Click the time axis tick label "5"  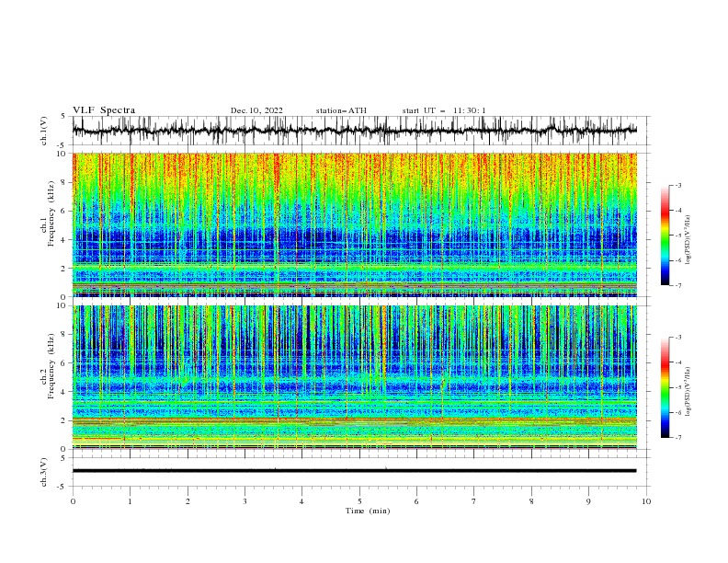pyautogui.click(x=359, y=501)
